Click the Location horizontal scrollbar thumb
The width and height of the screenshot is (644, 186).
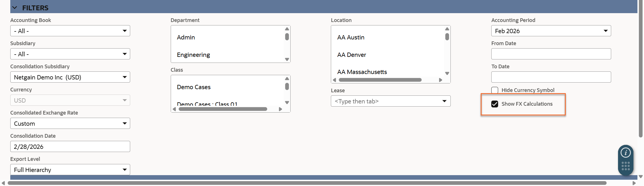coord(380,80)
